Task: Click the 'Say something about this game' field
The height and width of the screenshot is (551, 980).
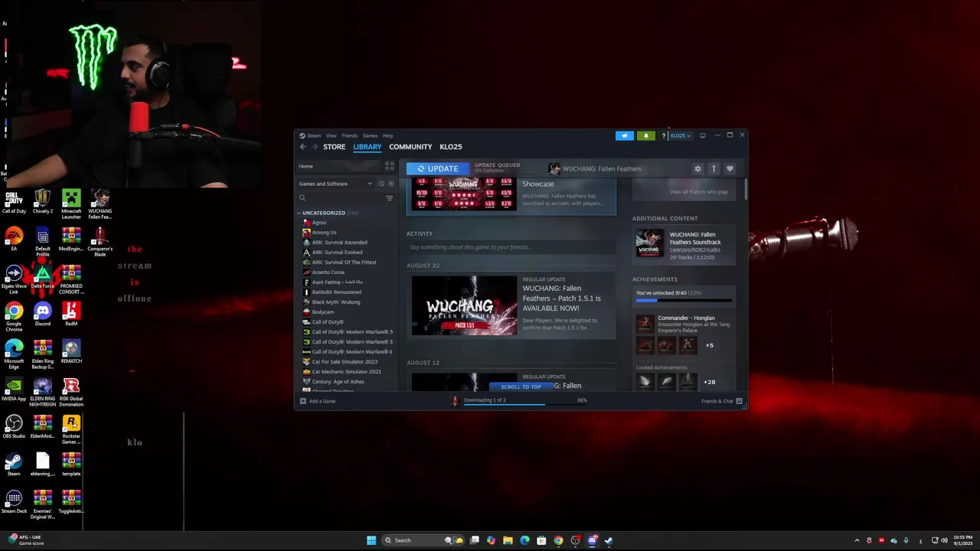Action: pyautogui.click(x=511, y=247)
